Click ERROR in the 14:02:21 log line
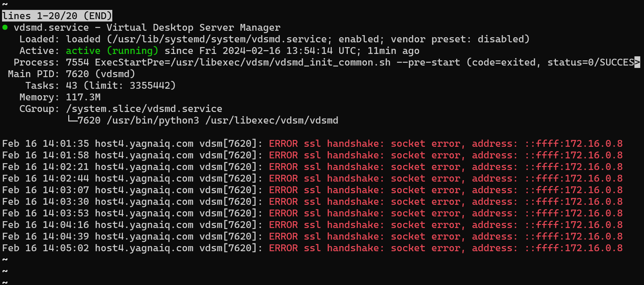This screenshot has height=285, width=644. [283, 167]
